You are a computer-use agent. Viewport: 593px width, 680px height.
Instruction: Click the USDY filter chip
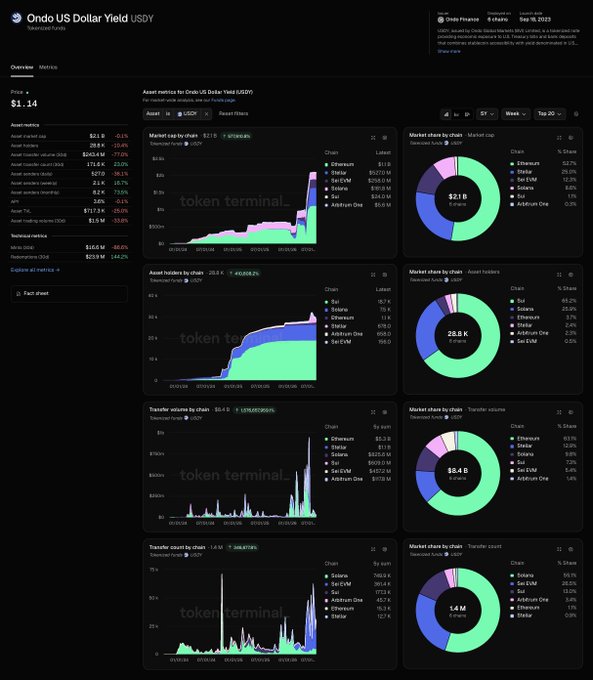pos(187,114)
